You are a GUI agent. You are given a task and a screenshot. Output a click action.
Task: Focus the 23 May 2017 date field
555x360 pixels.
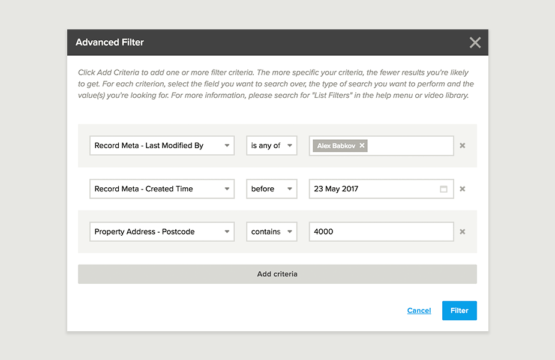[x=381, y=189]
